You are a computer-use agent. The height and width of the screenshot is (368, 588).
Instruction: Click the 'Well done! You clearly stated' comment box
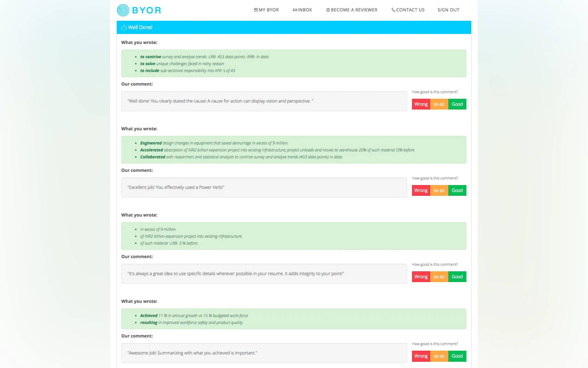pyautogui.click(x=264, y=101)
